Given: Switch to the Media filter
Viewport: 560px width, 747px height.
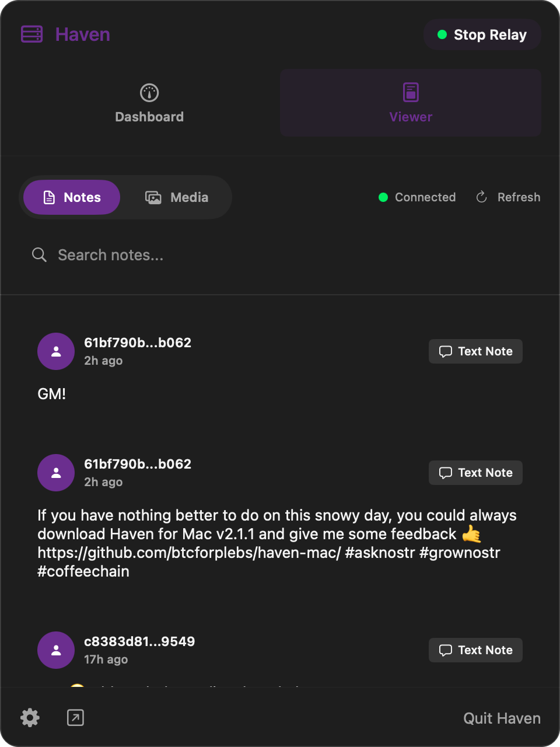Looking at the screenshot, I should (x=177, y=197).
